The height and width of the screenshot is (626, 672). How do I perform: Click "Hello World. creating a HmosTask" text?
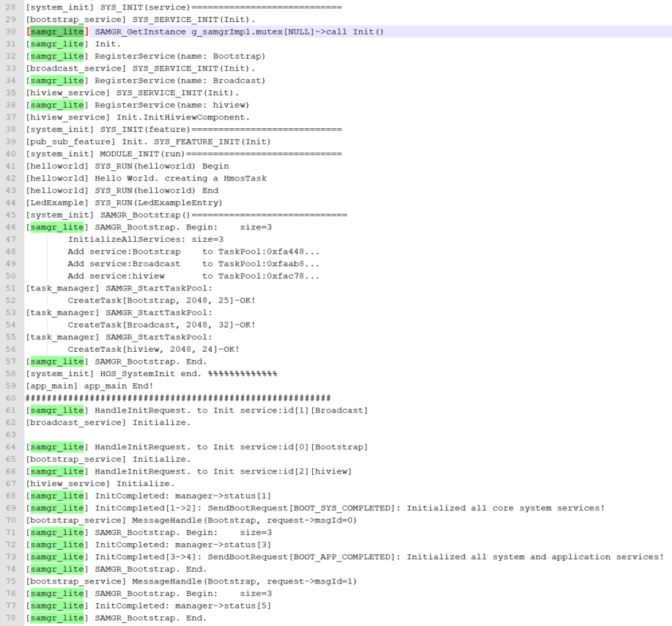[181, 178]
